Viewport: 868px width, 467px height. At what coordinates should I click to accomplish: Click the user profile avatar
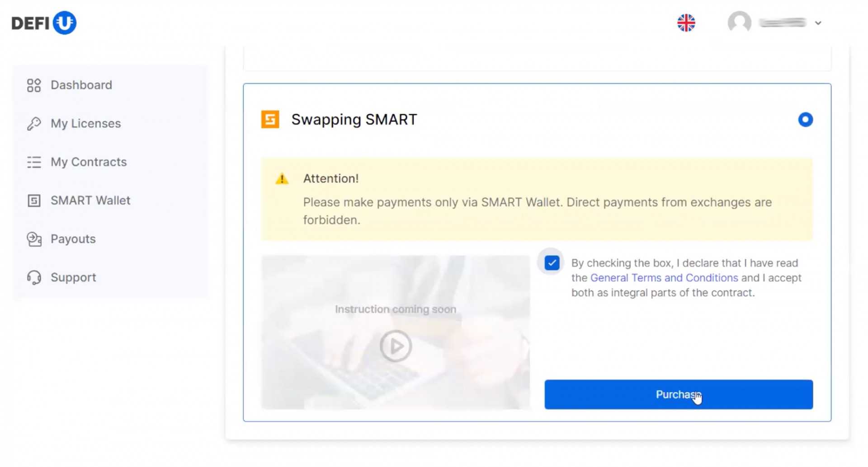click(x=739, y=23)
